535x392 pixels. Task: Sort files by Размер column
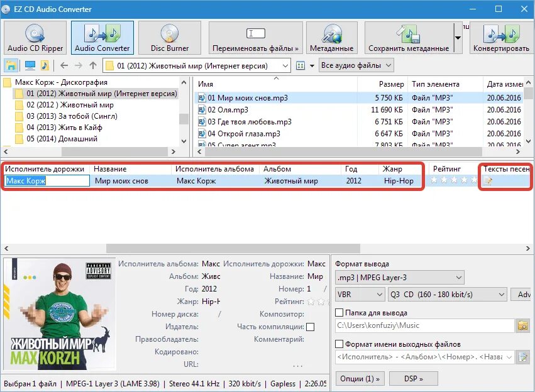382,84
